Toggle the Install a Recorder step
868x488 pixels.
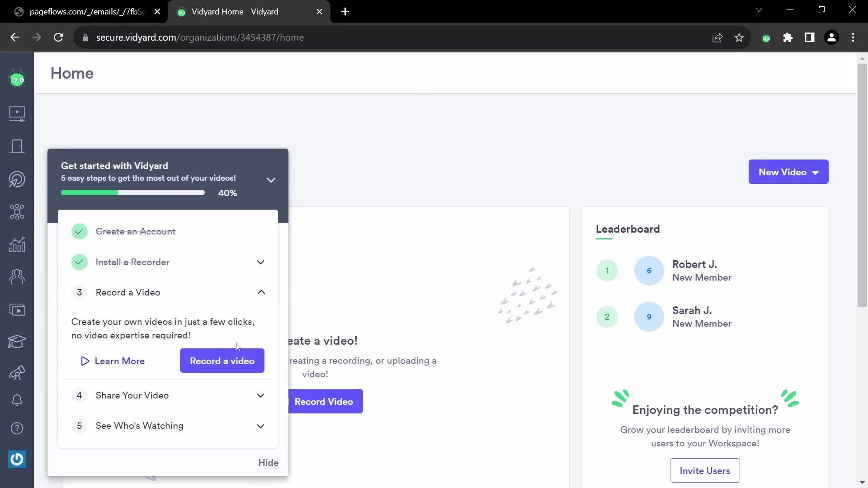pyautogui.click(x=260, y=262)
